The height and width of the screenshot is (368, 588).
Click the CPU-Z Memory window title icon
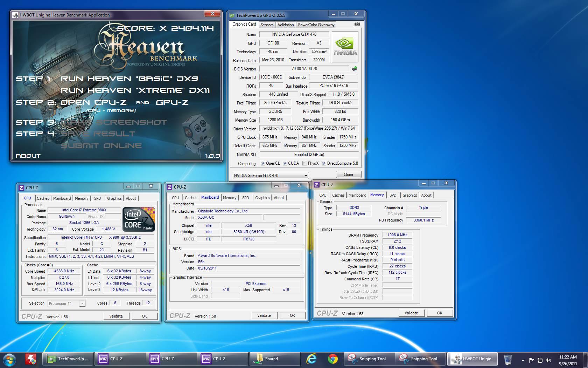[x=317, y=184]
